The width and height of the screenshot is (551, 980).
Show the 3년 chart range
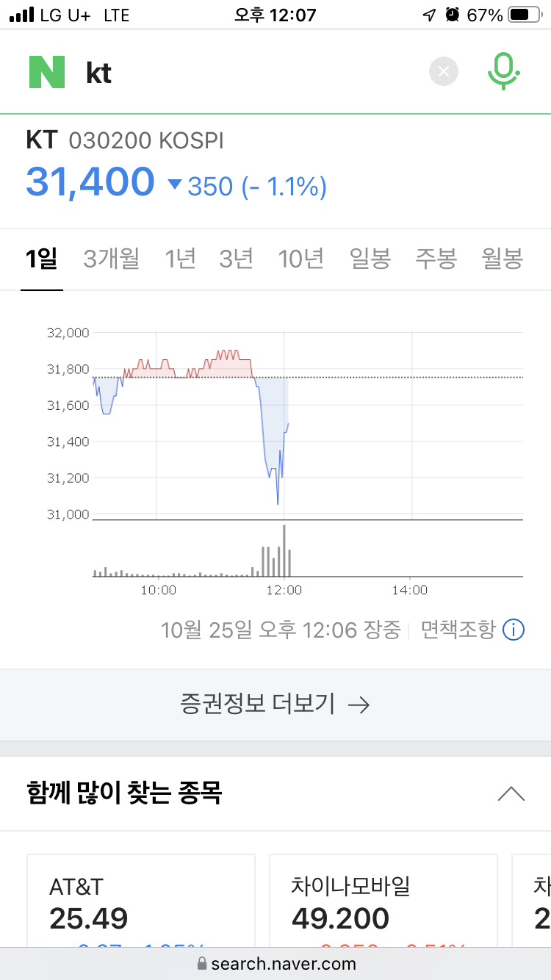[236, 259]
